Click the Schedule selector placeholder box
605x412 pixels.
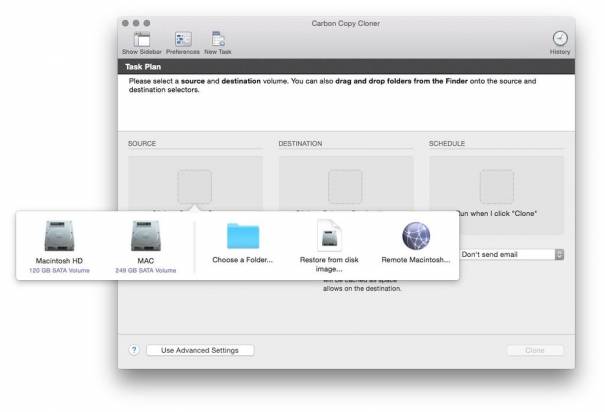tap(497, 186)
